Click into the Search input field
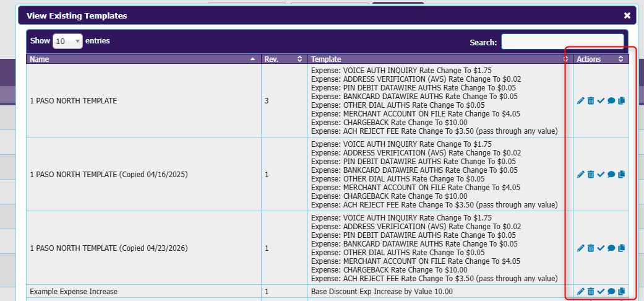Image resolution: width=644 pixels, height=301 pixels. (562, 41)
